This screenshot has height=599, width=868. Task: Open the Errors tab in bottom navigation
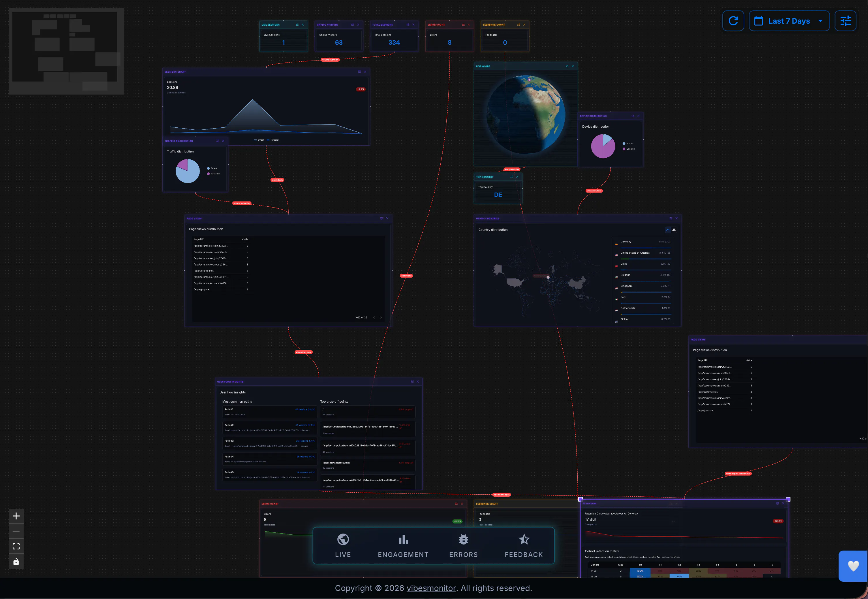pyautogui.click(x=464, y=546)
